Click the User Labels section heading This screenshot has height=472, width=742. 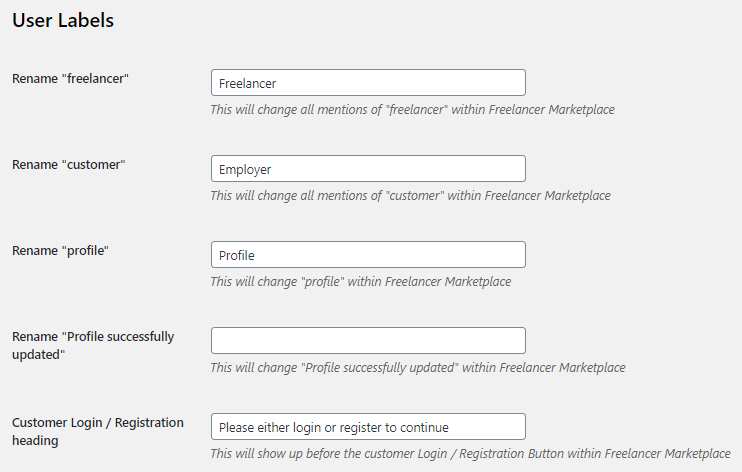(63, 20)
